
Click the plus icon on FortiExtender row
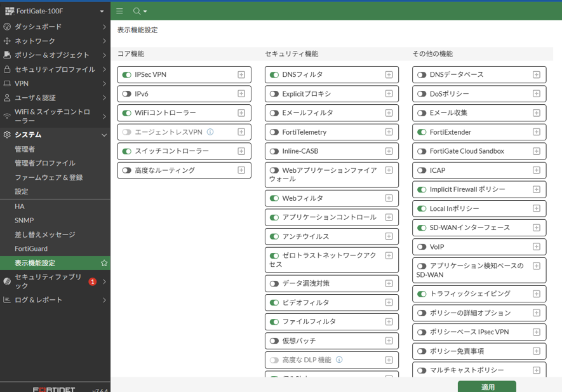point(537,132)
